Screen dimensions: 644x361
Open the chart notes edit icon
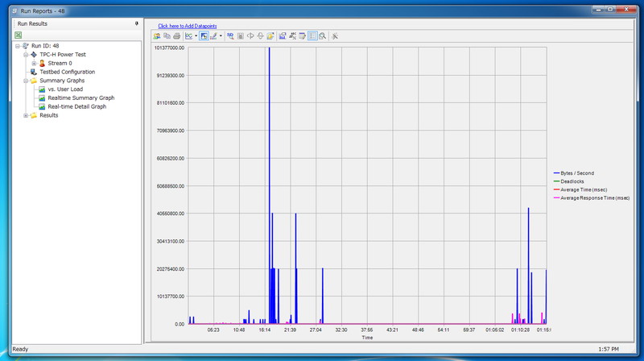point(270,36)
